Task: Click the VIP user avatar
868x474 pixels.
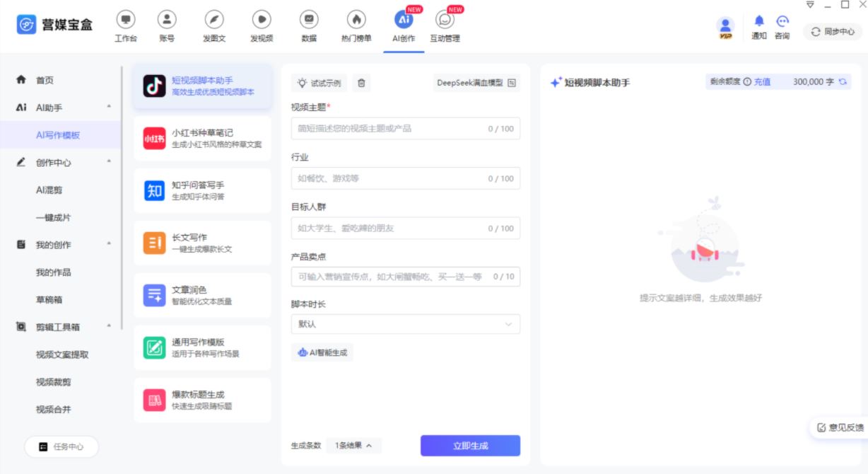Action: point(725,26)
